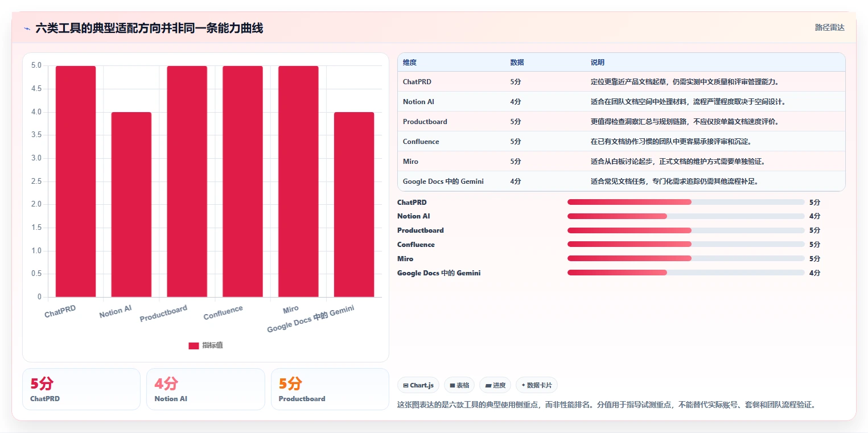Click the 5.0 tick on the y-axis

(36, 65)
